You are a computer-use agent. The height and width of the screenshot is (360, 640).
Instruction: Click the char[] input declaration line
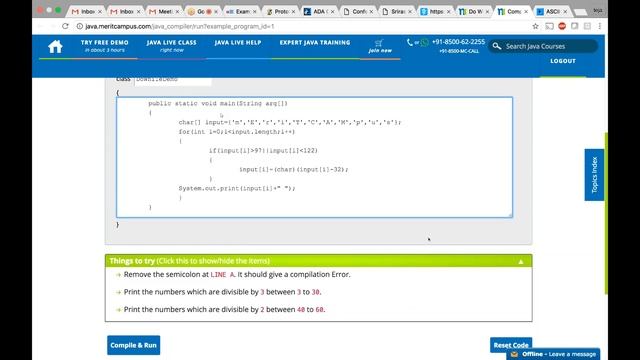click(x=290, y=122)
